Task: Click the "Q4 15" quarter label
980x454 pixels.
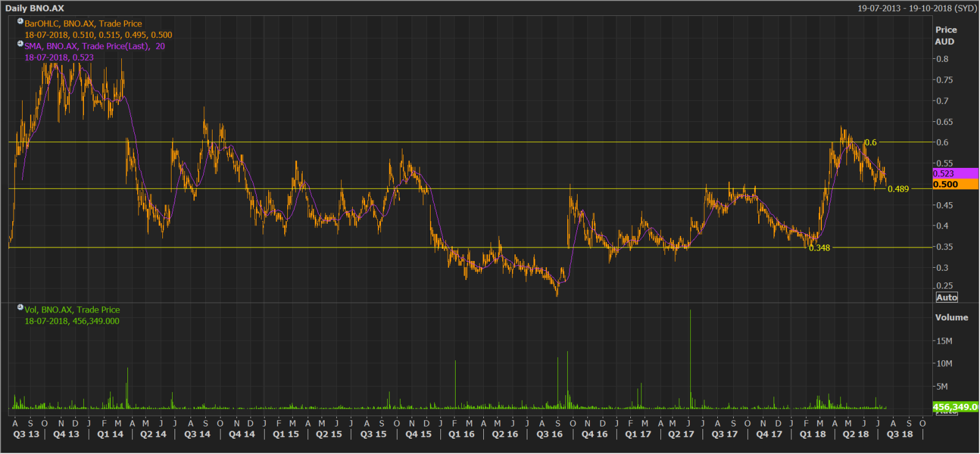Action: click(x=418, y=434)
